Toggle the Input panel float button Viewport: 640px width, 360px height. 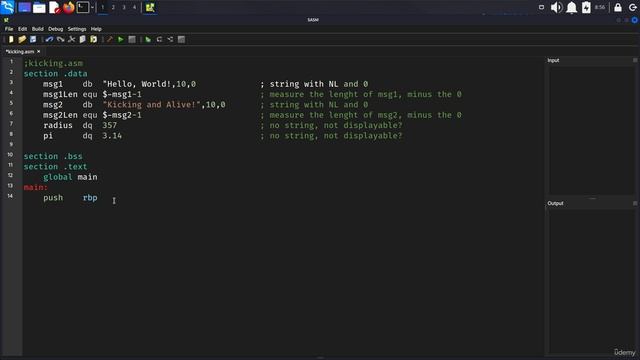(635, 60)
